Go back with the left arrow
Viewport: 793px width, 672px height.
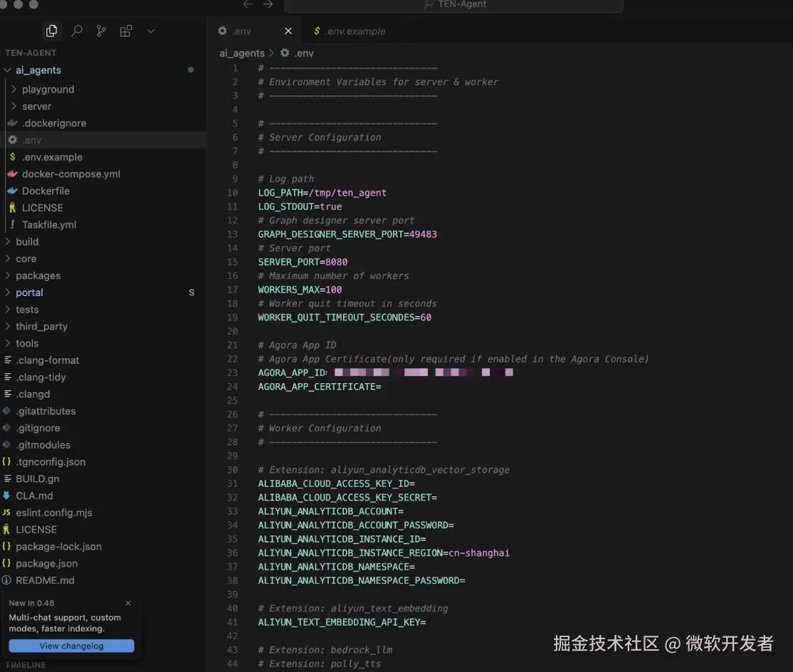point(247,4)
